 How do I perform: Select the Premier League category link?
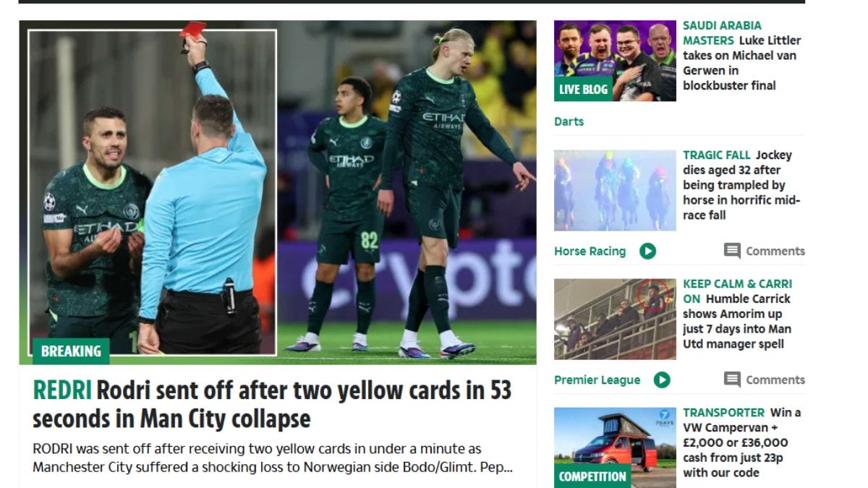pyautogui.click(x=597, y=380)
